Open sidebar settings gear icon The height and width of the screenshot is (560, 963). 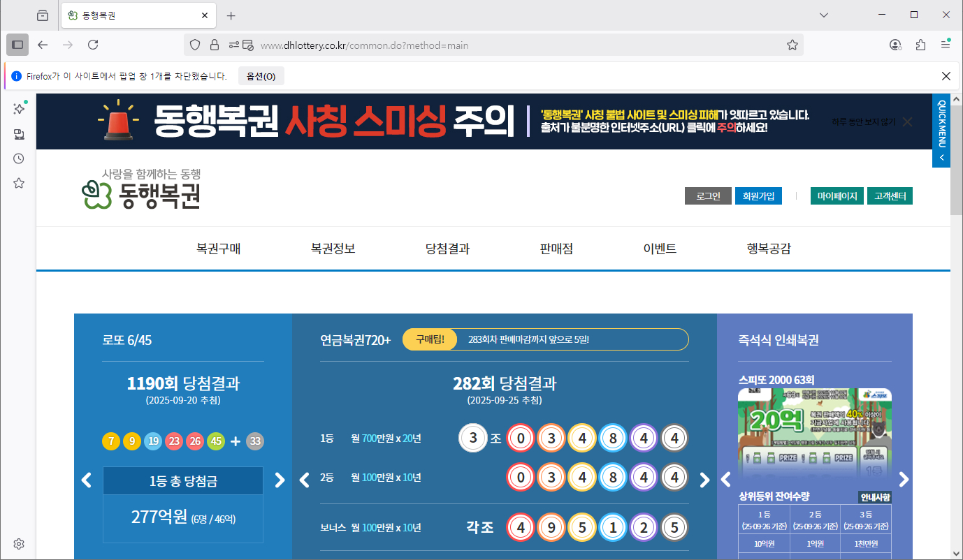click(19, 544)
